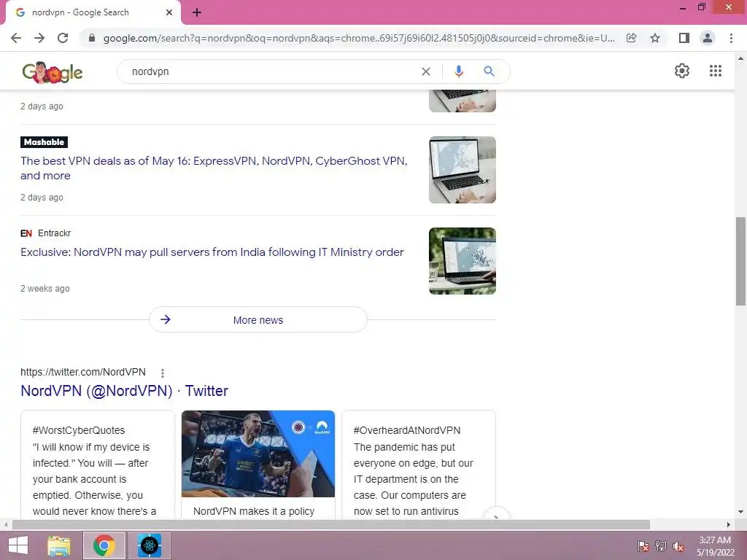Click the URL in the address bar
747x560 pixels.
[359, 38]
